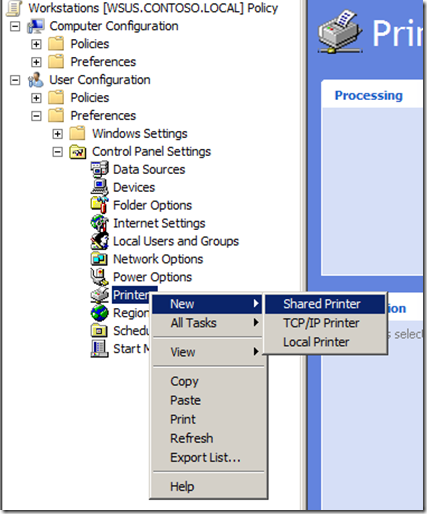Click Policies folder icon under User Configuration
427x514 pixels.
pyautogui.click(x=56, y=98)
